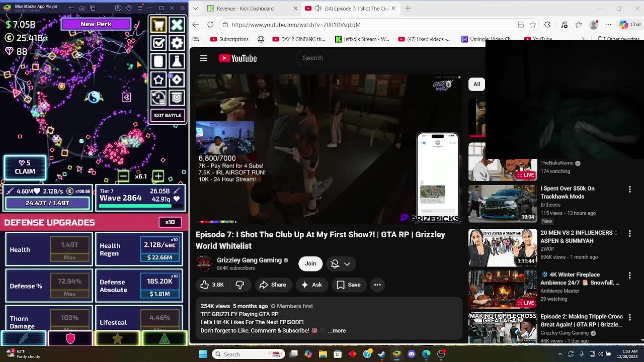
Task: Click the browser reload button
Action: pyautogui.click(x=210, y=25)
